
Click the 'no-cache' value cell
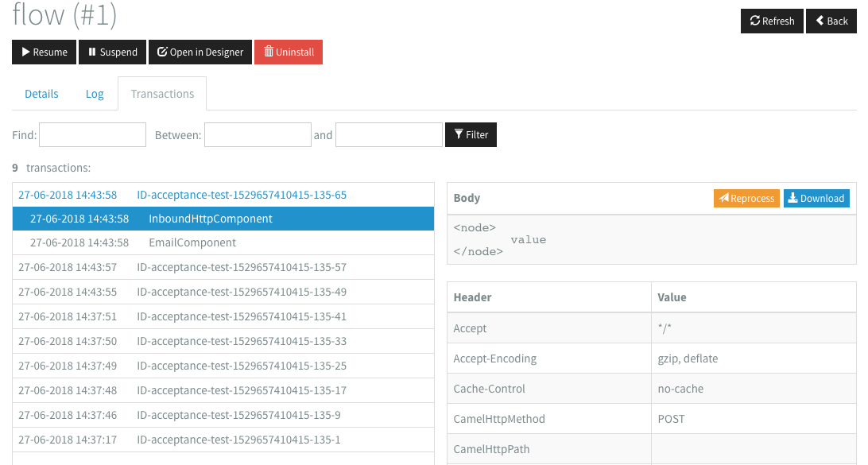(754, 389)
